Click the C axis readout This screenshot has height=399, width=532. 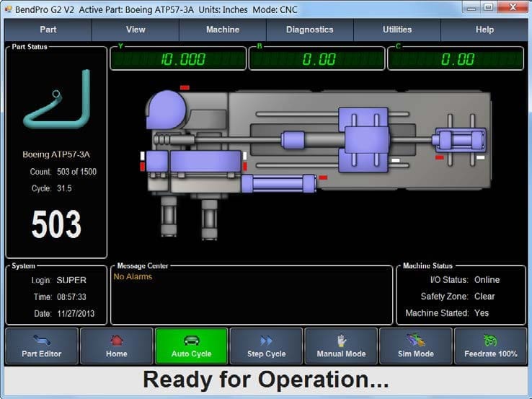456,59
